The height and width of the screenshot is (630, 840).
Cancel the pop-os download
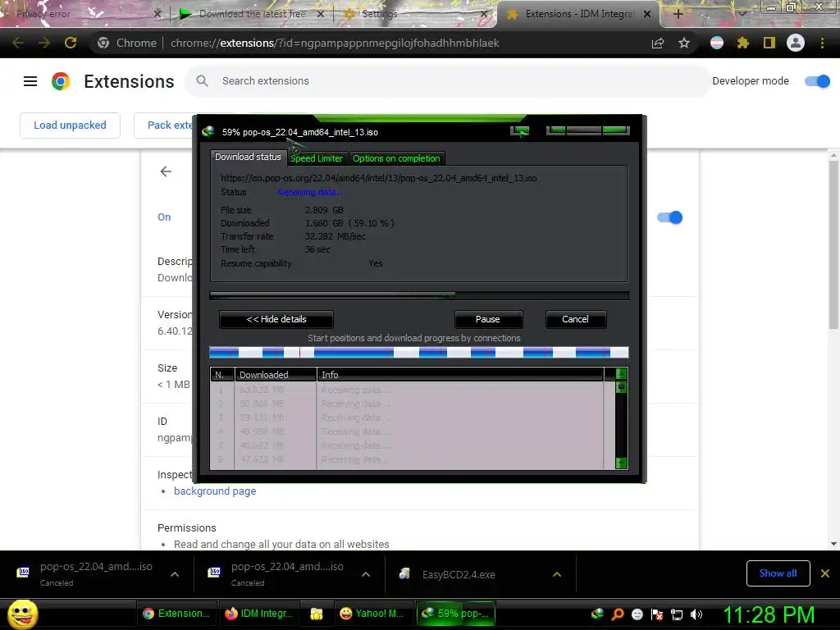(575, 319)
